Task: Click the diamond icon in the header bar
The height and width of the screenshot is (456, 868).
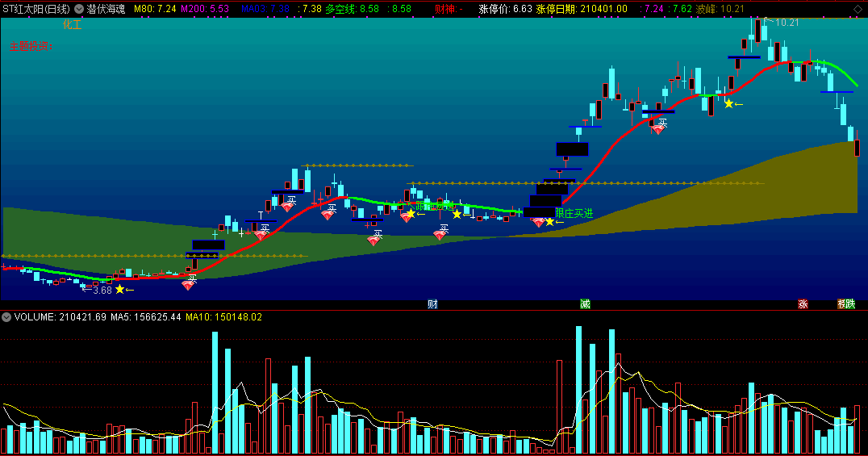Action: [x=858, y=10]
